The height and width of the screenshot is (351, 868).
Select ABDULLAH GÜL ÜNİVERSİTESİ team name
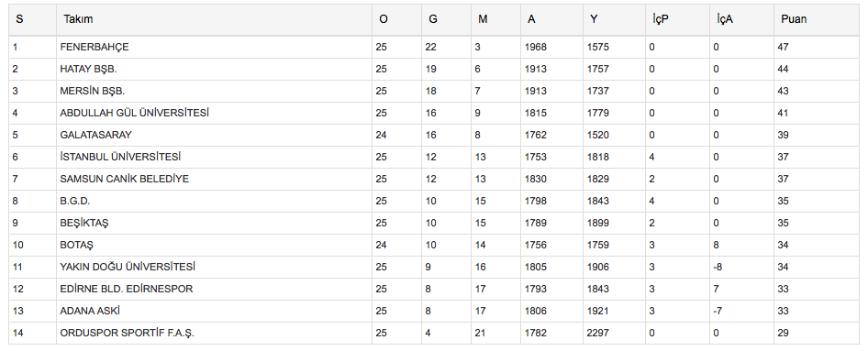pos(135,113)
